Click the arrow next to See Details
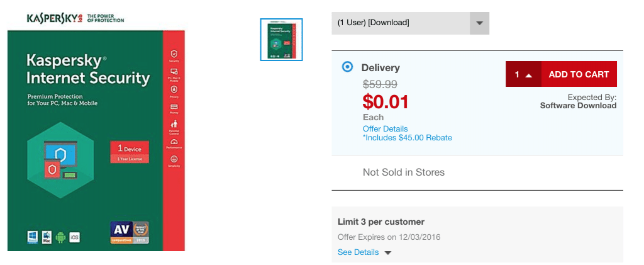This screenshot has height=265, width=644. [387, 252]
